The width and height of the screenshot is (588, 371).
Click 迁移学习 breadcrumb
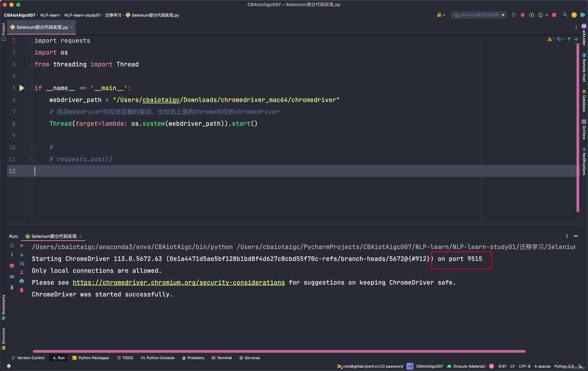[x=113, y=15]
